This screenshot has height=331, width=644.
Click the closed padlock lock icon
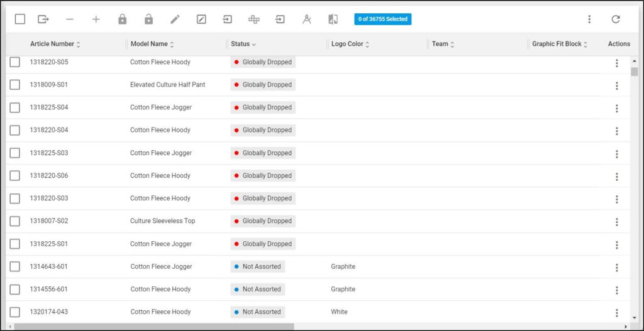[123, 19]
